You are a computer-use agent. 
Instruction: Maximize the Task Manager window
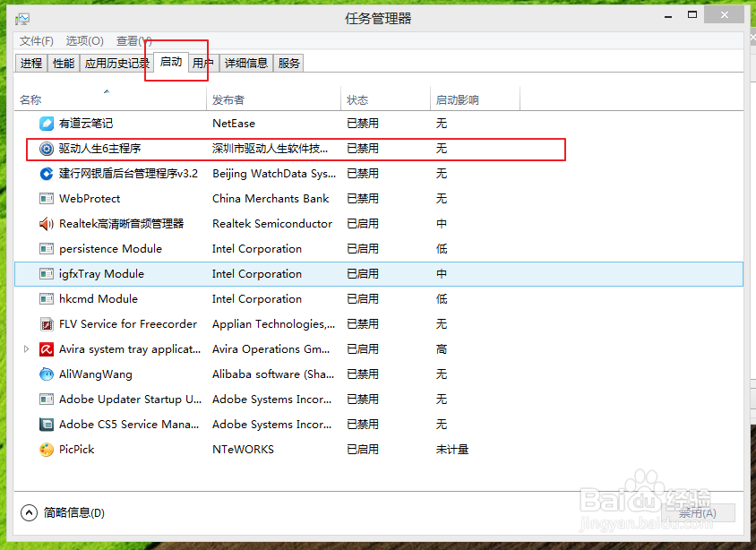tap(692, 15)
